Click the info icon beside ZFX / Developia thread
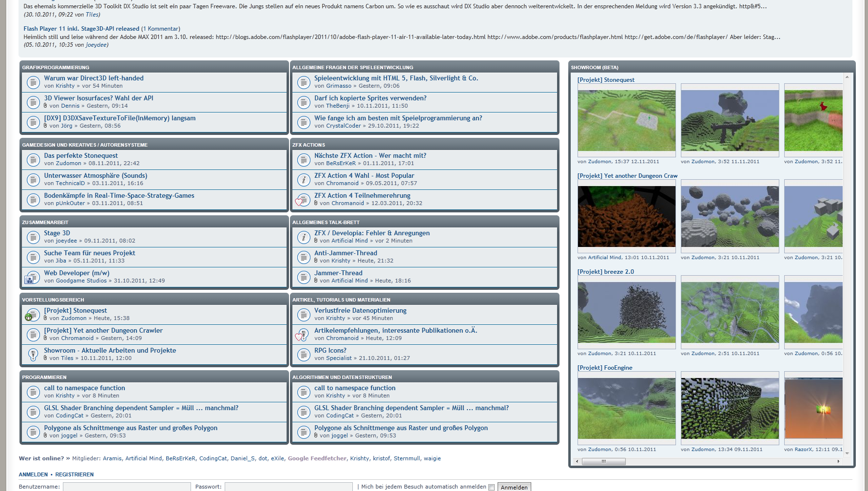 tap(303, 237)
